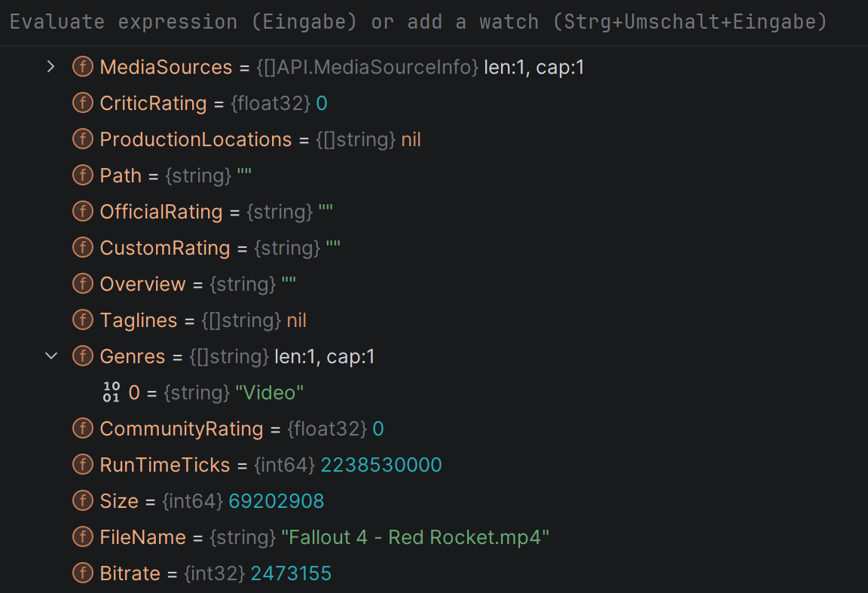Screen dimensions: 868x593
Task: Click the field icon beside RunTimeTicks
Action: click(x=82, y=465)
